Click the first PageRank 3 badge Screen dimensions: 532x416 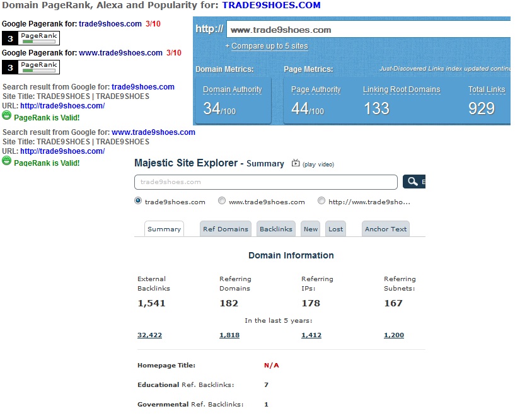31,38
